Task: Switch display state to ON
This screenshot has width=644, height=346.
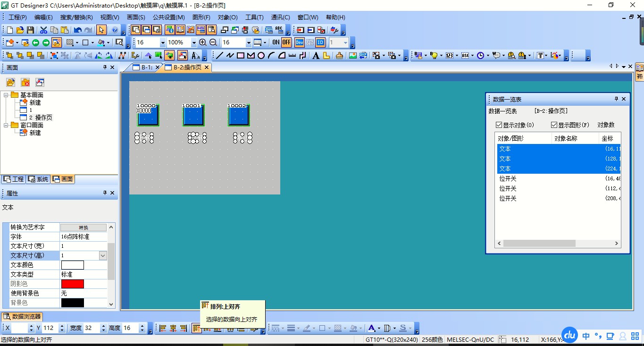Action: [x=276, y=42]
